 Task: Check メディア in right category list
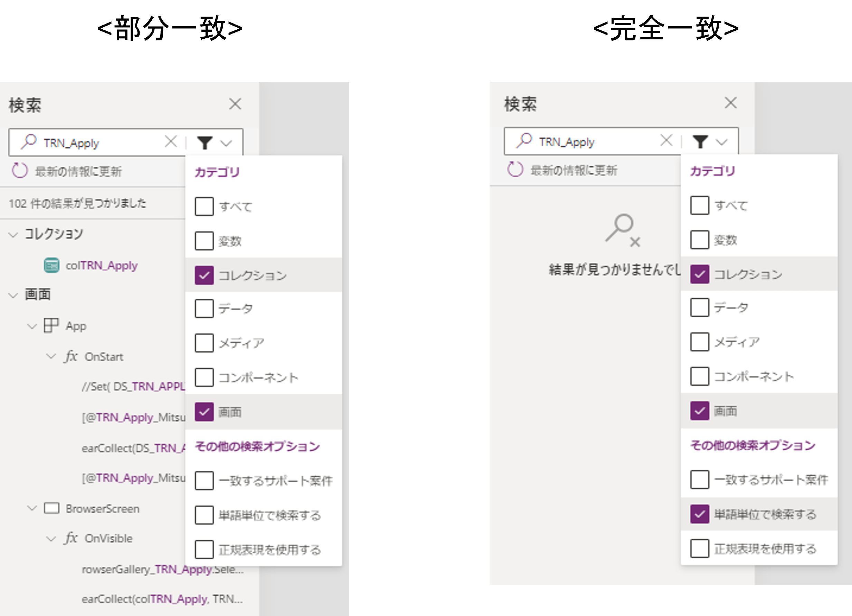point(700,342)
